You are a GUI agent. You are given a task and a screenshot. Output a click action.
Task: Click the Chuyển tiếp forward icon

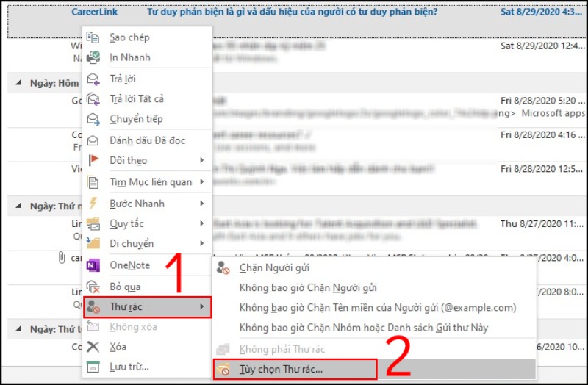coord(93,119)
